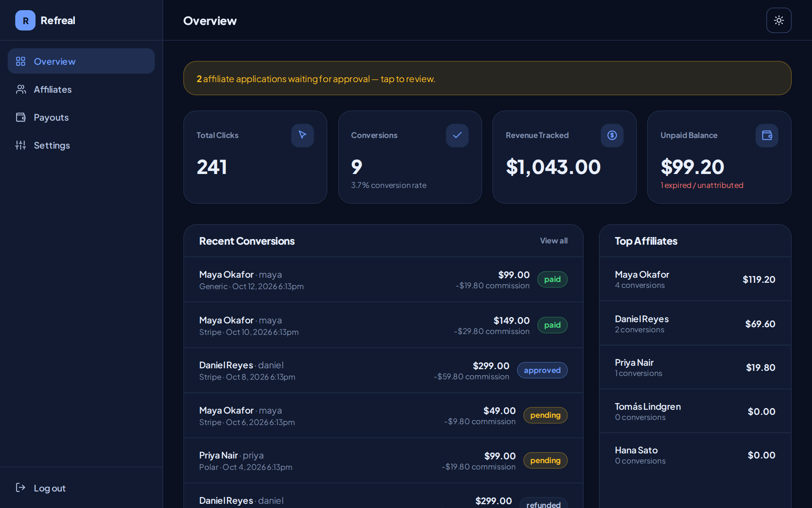Open the Overview menu item
812x508 pixels.
(81, 61)
